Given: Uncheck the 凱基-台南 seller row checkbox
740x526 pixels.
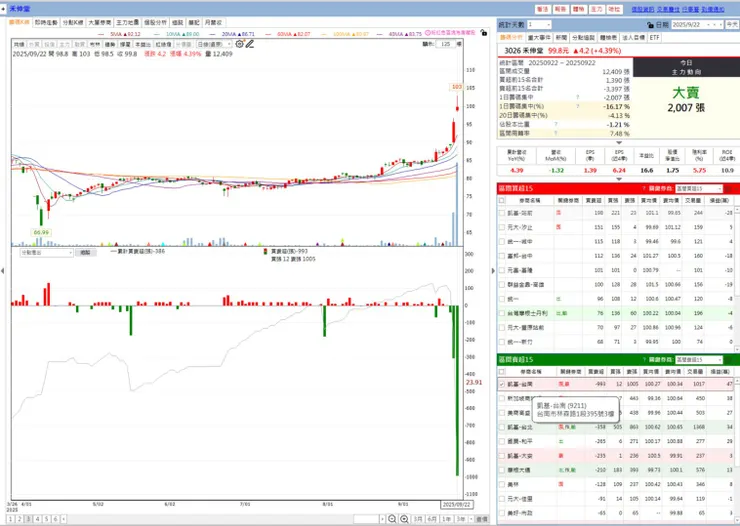Looking at the screenshot, I should point(502,384).
